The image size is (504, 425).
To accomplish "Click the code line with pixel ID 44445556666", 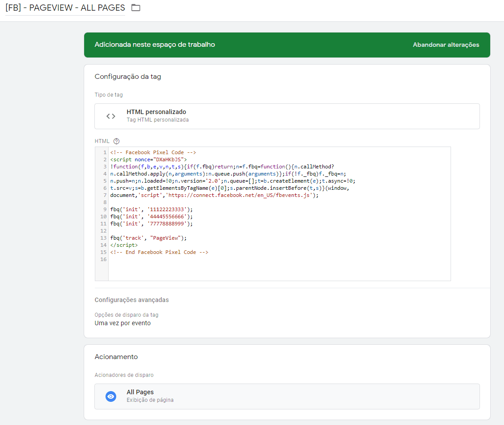I will click(151, 217).
